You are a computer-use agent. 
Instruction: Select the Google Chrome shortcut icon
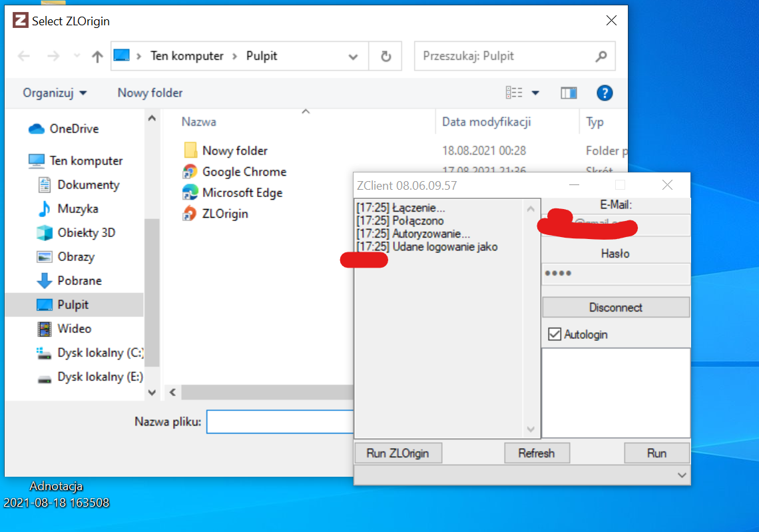tap(190, 172)
